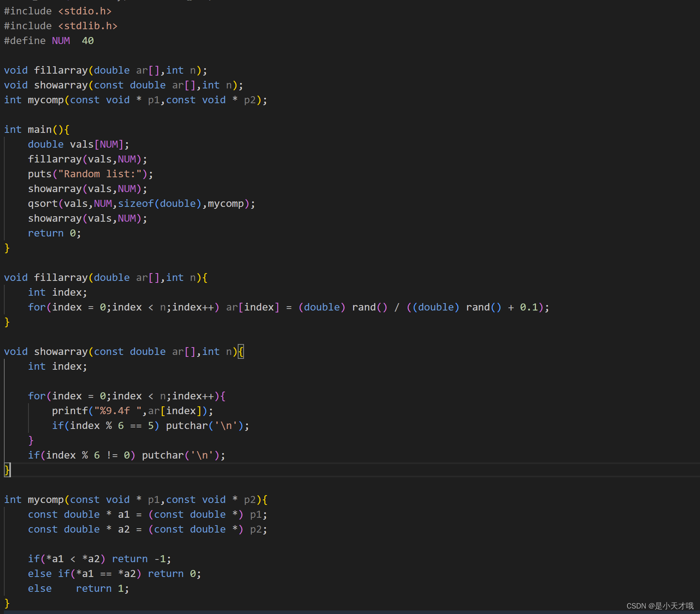This screenshot has width=700, height=614.
Task: Click the else return 1 statement
Action: click(78, 588)
